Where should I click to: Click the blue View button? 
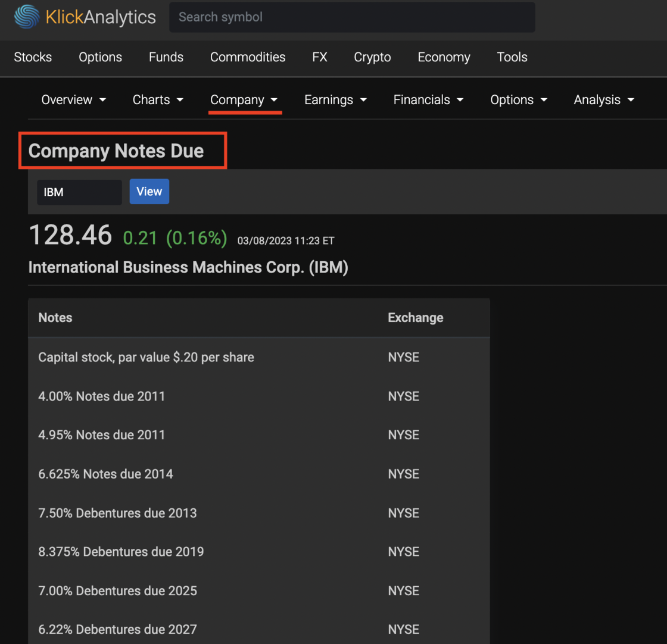point(149,192)
